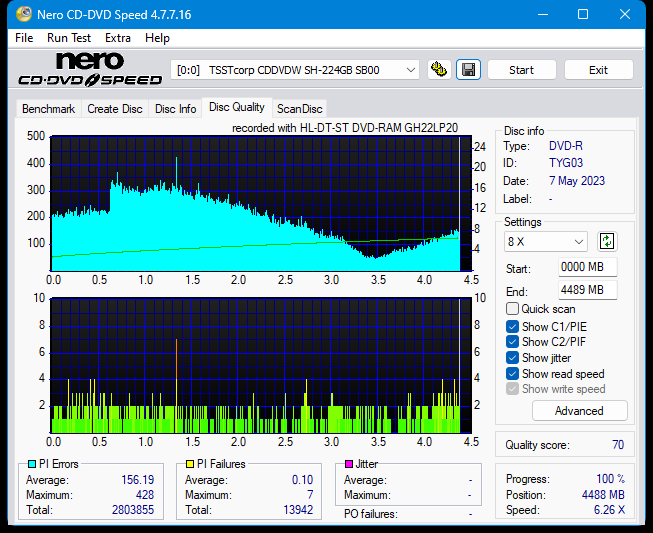The image size is (653, 533).
Task: Click the yellow PI Failures legend swatch
Action: (190, 464)
